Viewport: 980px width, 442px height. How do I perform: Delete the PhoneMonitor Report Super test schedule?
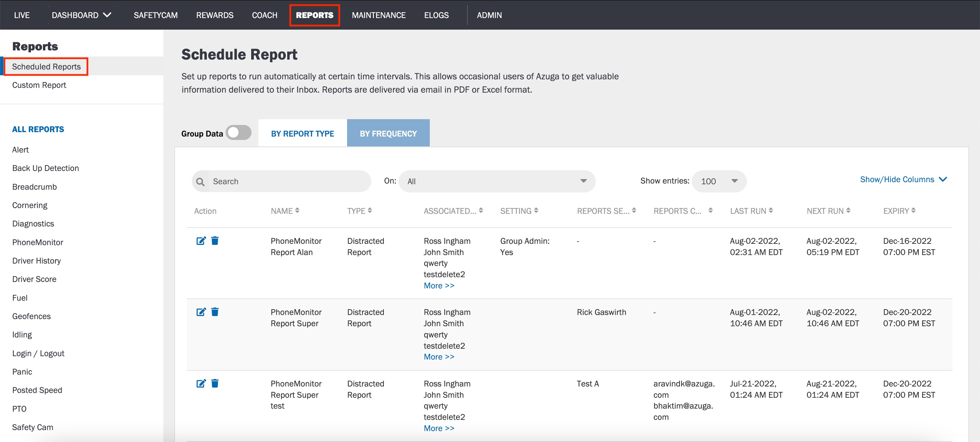pyautogui.click(x=215, y=383)
